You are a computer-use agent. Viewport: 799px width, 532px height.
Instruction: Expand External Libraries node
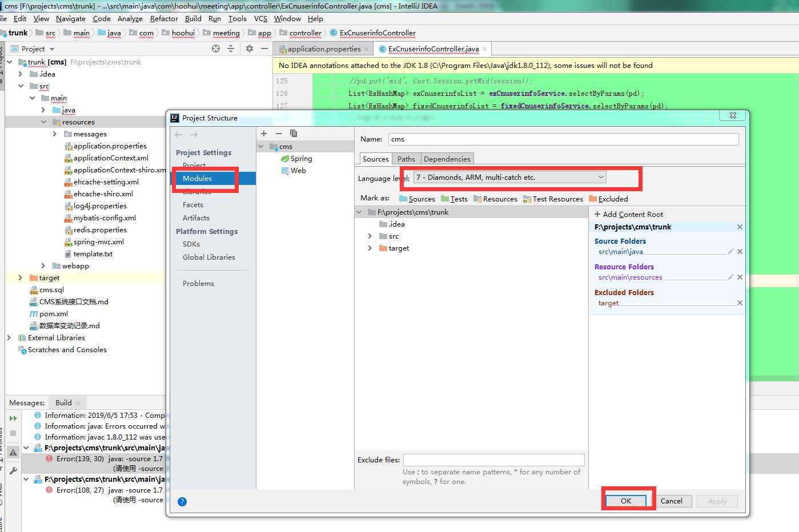click(9, 338)
